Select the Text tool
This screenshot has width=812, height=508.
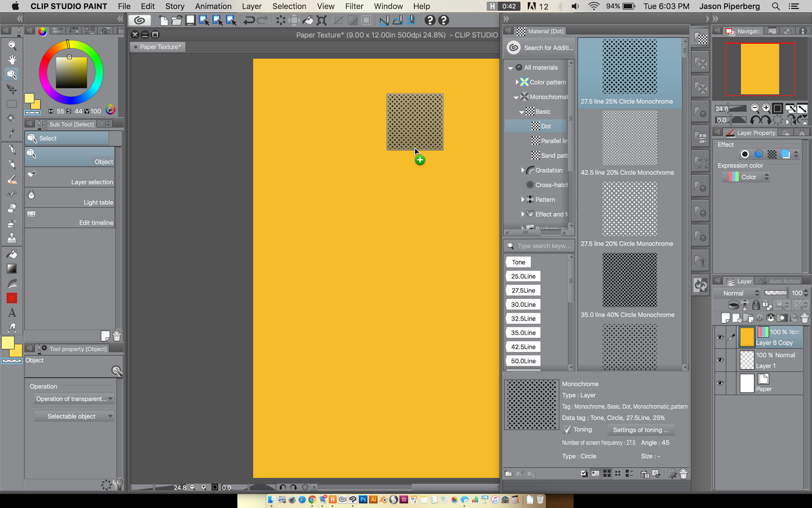click(x=11, y=313)
